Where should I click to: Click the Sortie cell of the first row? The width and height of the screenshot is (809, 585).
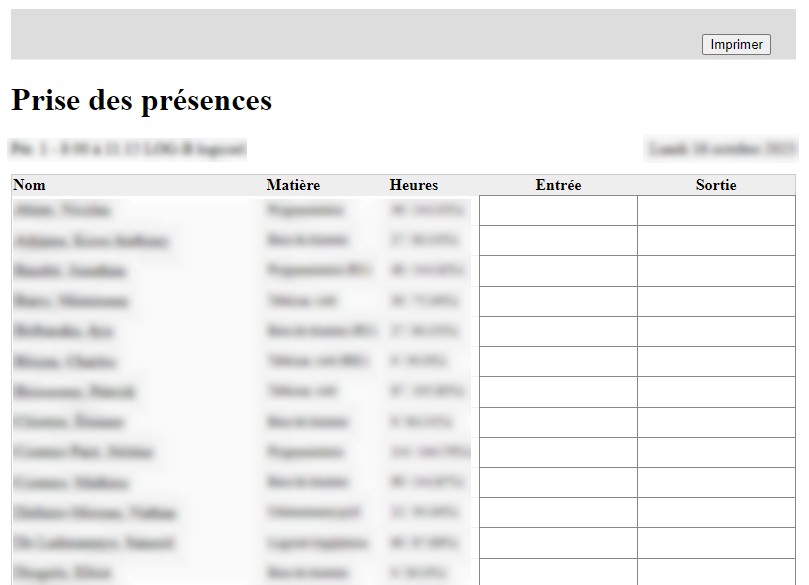[x=716, y=210]
